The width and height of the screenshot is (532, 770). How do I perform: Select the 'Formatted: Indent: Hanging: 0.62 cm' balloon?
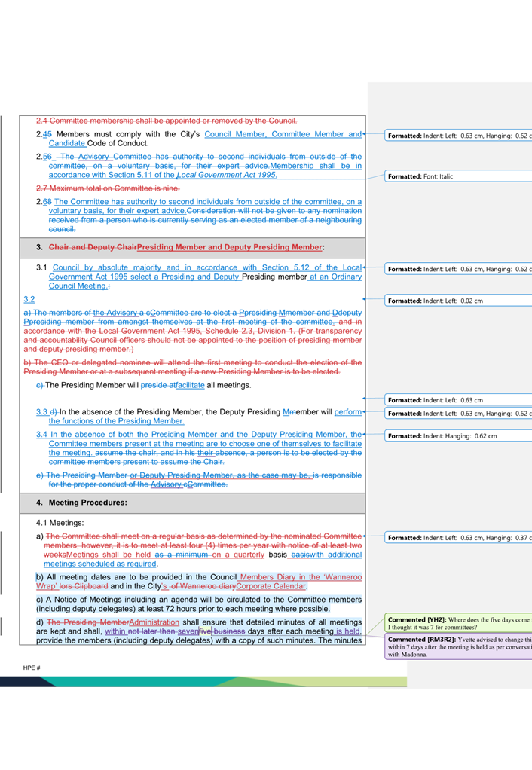pyautogui.click(x=458, y=436)
